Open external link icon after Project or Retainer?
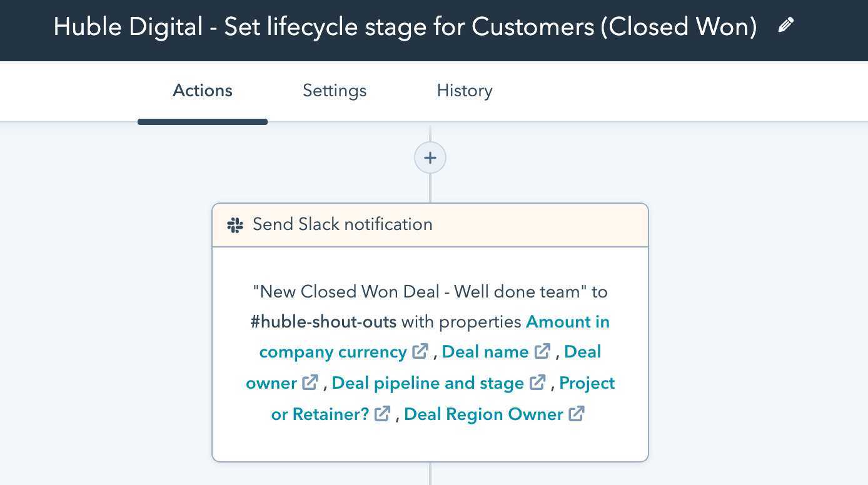Screen dimensions: 868x485 pos(383,414)
